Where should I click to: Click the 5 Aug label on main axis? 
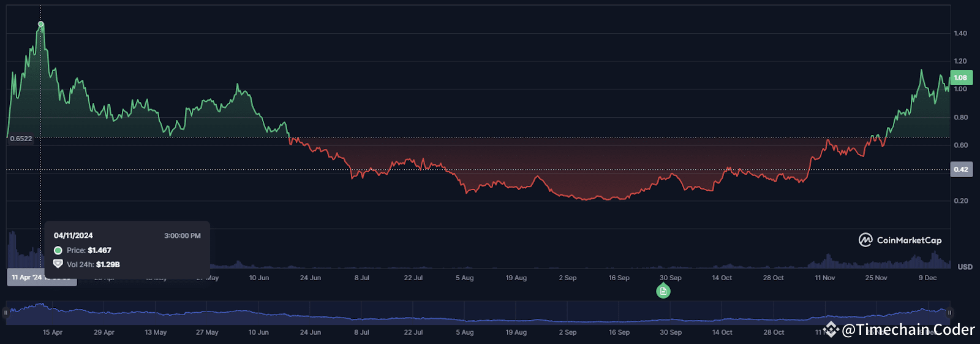(465, 278)
